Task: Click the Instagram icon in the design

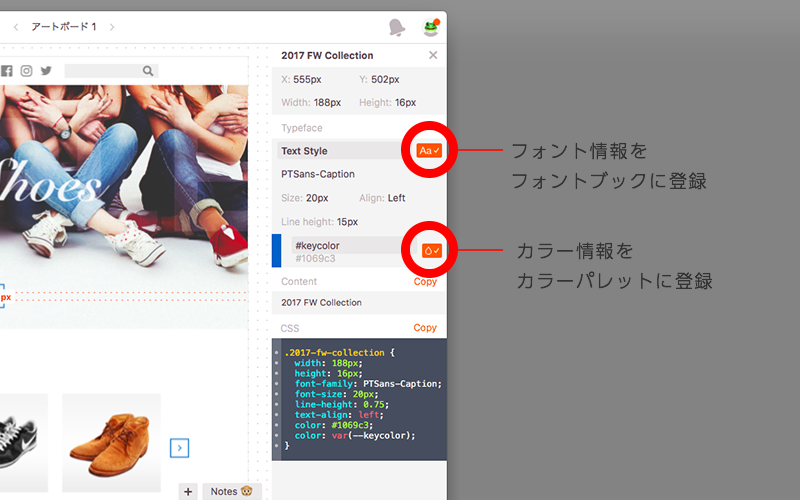Action: [x=27, y=71]
